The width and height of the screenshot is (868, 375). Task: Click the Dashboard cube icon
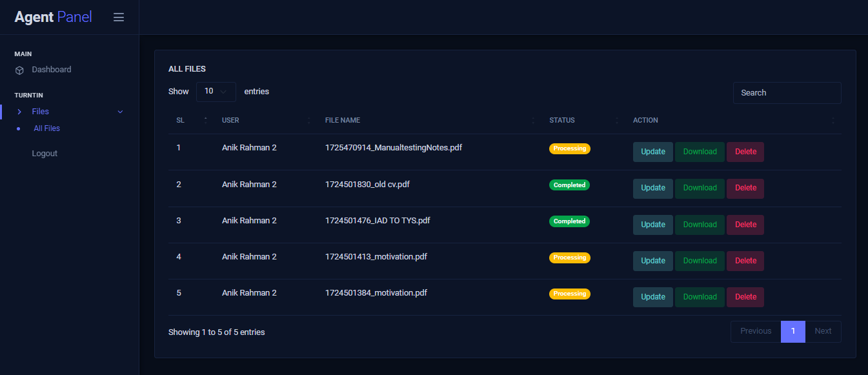19,70
